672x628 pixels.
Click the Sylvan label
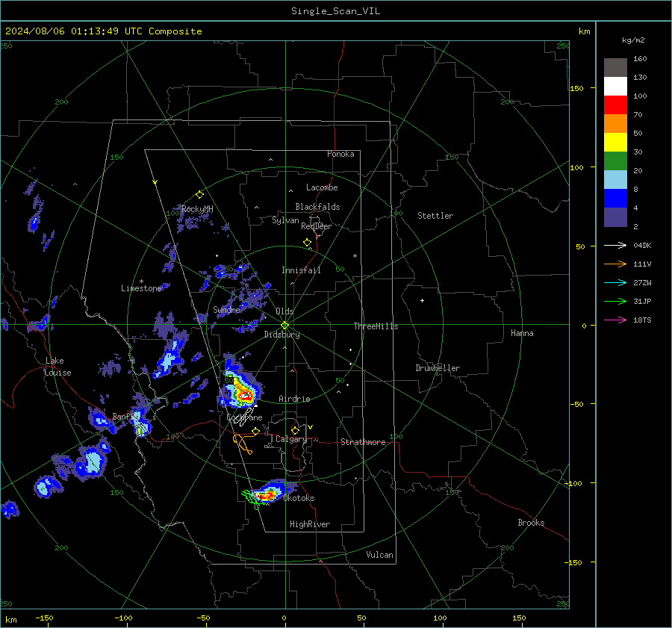(x=285, y=220)
